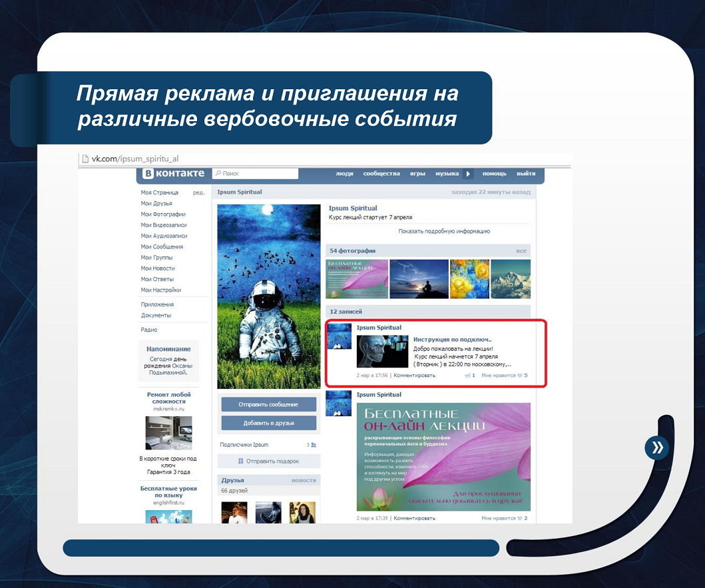
Task: Click the first friend avatar in Друзья
Action: 234,513
